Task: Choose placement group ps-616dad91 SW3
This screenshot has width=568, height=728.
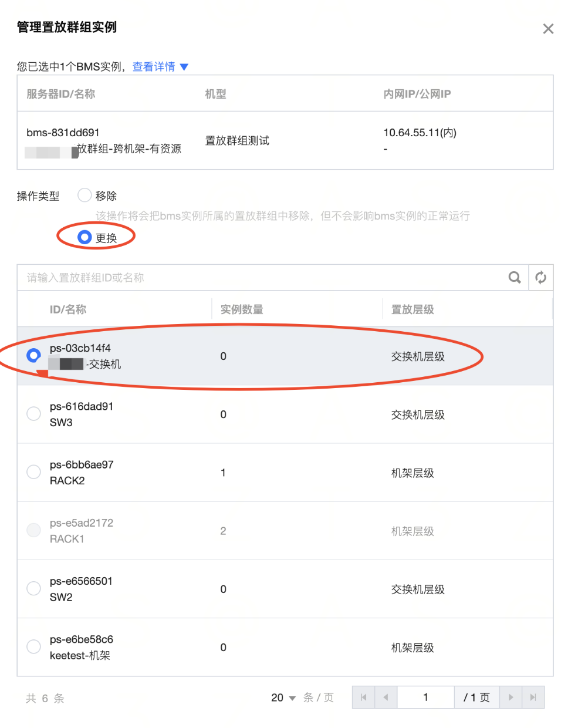Action: pyautogui.click(x=34, y=414)
